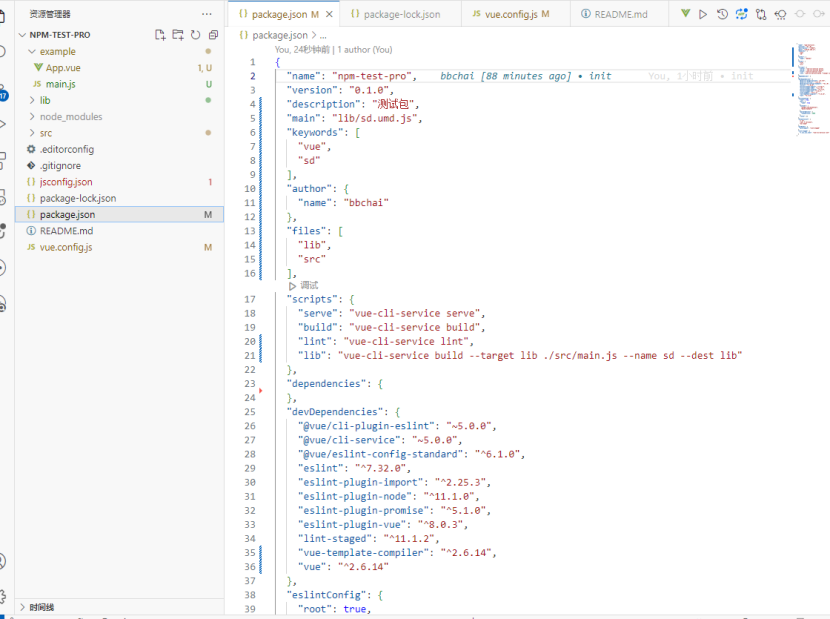This screenshot has width=830, height=619.
Task: Close the package.json editor tab
Action: tap(329, 14)
